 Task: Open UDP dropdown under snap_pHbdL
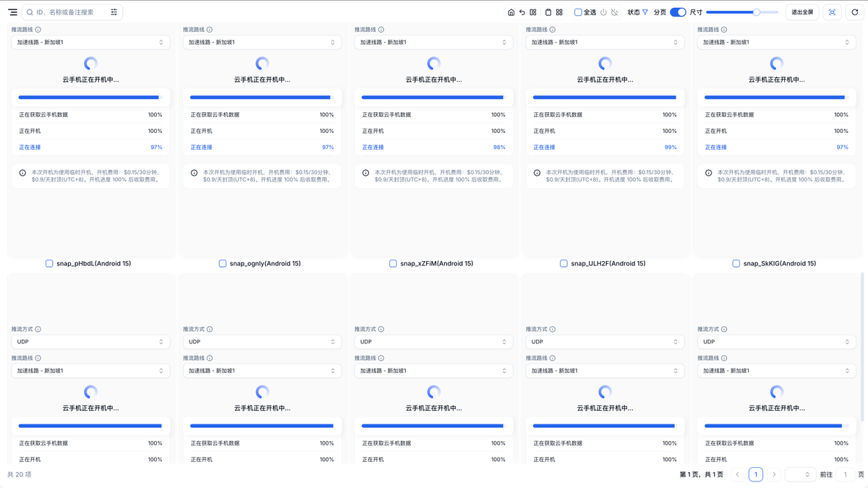pos(90,342)
